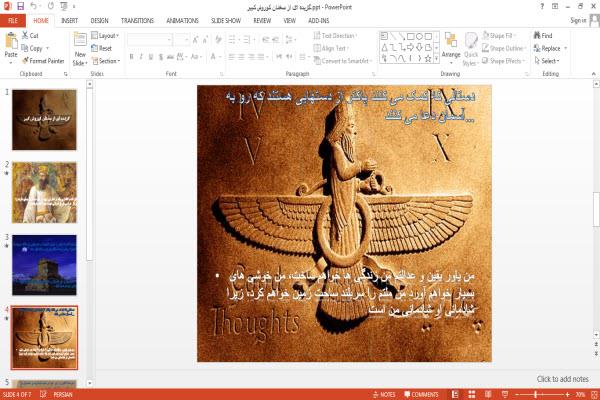Open the Shape Effects menu
Viewport: 600px width, 400px height.
(x=504, y=61)
